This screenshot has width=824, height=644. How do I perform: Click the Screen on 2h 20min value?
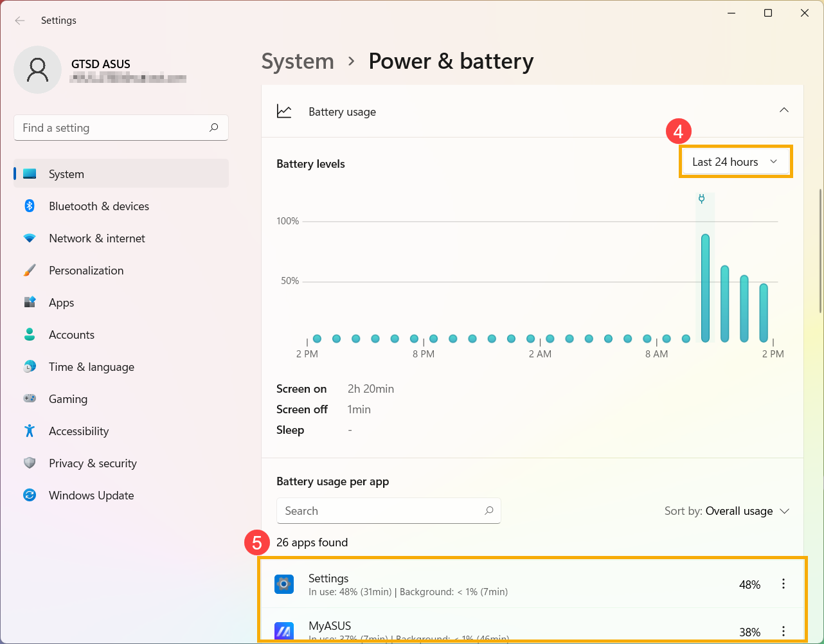point(371,389)
